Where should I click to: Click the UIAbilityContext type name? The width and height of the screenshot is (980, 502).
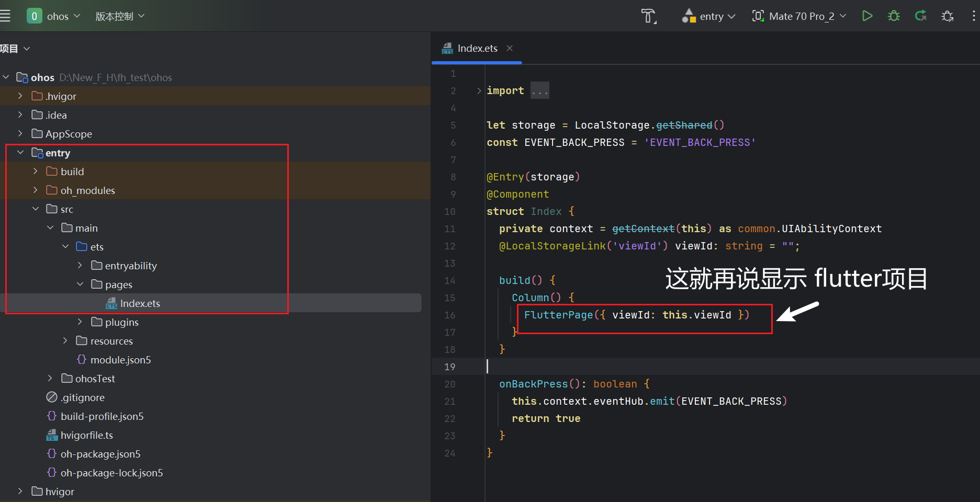(x=832, y=229)
